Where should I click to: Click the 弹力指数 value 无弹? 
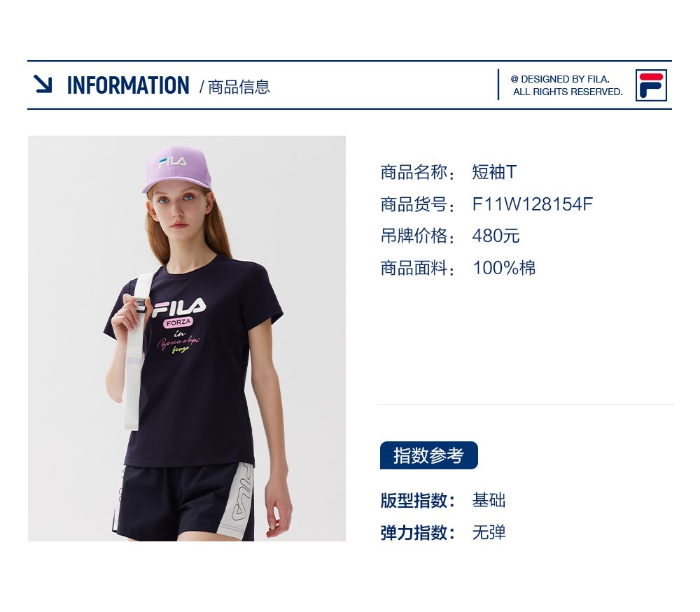click(x=489, y=532)
